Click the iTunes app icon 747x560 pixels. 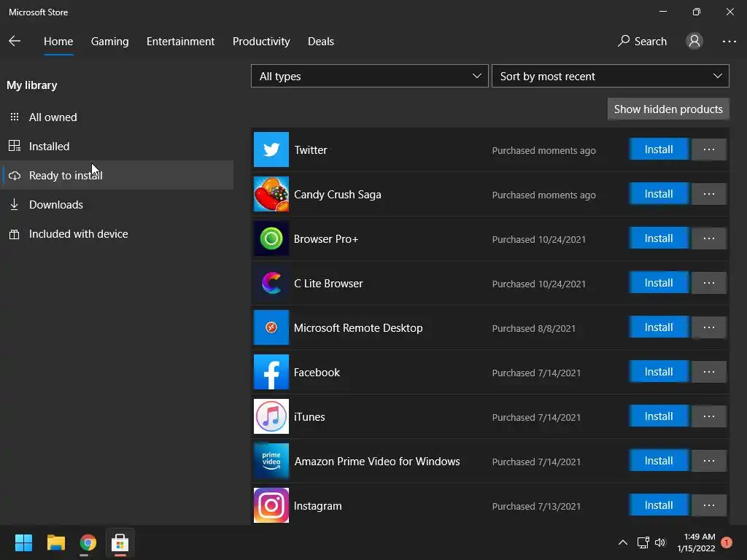pyautogui.click(x=271, y=416)
